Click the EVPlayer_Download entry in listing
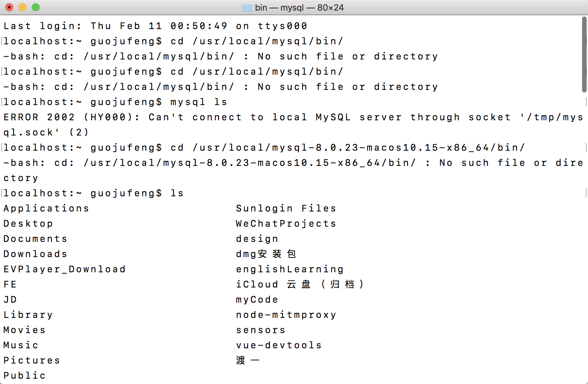This screenshot has width=588, height=384. click(64, 269)
